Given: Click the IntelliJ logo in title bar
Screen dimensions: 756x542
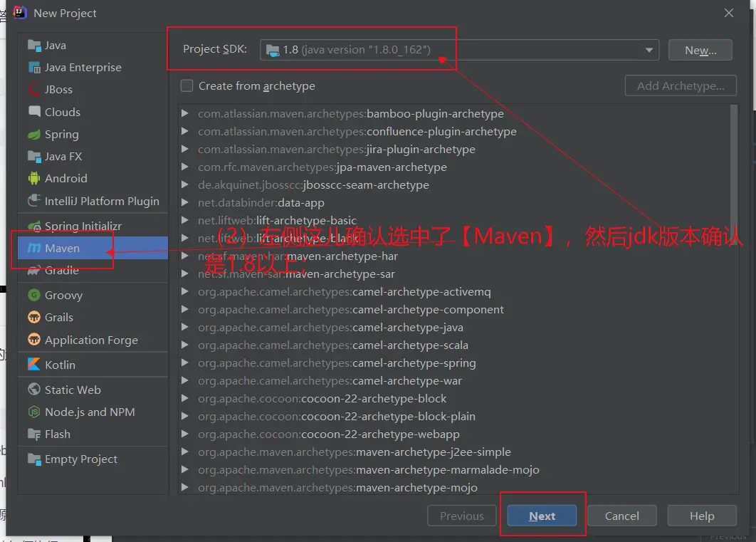Looking at the screenshot, I should [20, 13].
